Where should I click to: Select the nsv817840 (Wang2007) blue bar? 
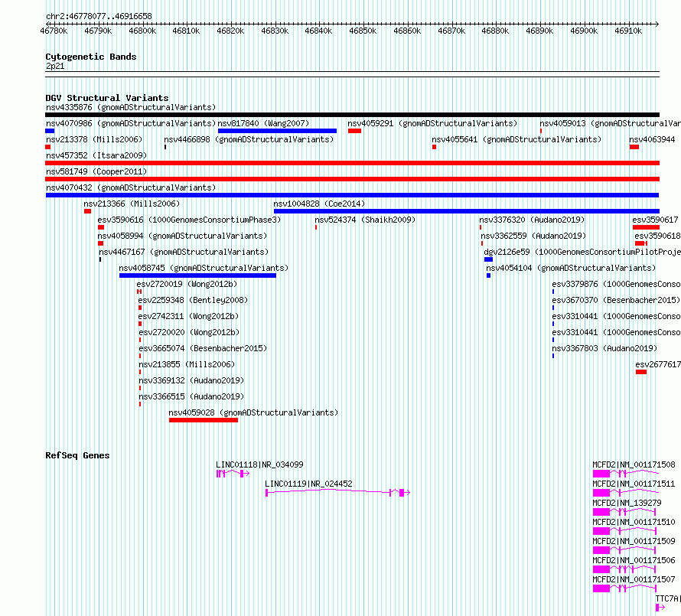coord(277,131)
